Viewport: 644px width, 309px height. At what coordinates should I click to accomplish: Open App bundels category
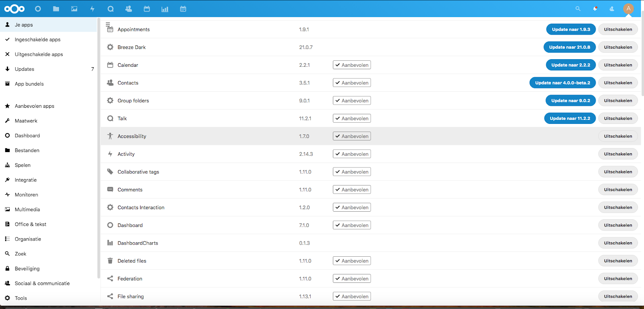tap(48, 84)
